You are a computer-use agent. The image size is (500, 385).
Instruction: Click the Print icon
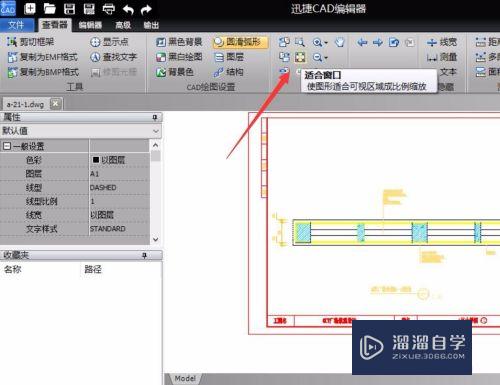coord(109,9)
